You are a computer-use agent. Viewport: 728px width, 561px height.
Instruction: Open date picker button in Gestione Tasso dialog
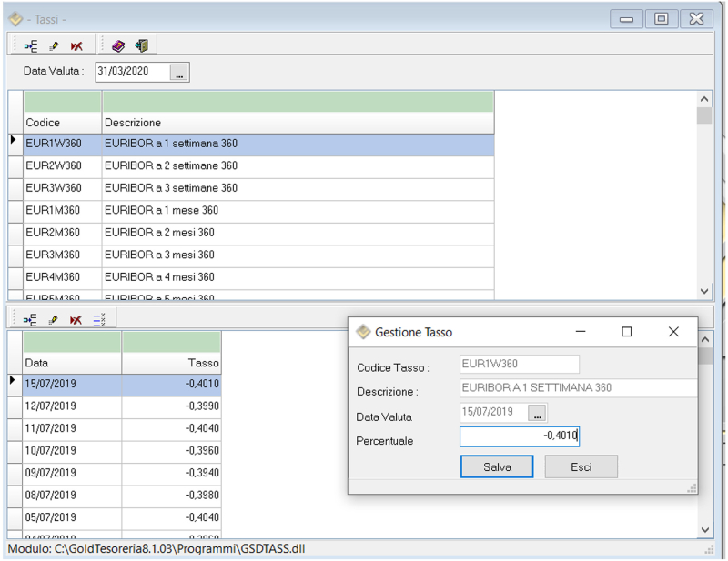[537, 413]
